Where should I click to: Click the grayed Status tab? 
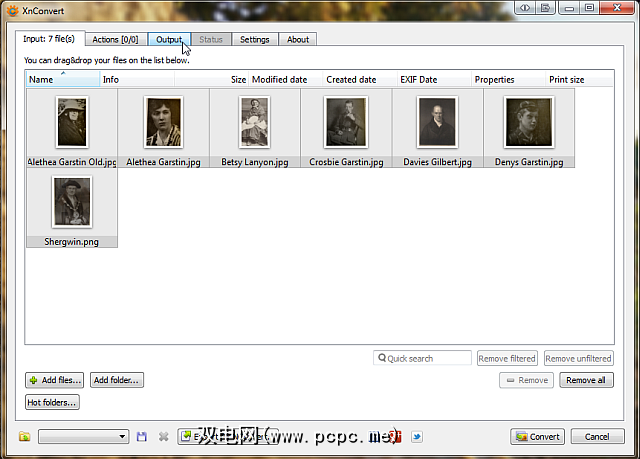coord(211,40)
